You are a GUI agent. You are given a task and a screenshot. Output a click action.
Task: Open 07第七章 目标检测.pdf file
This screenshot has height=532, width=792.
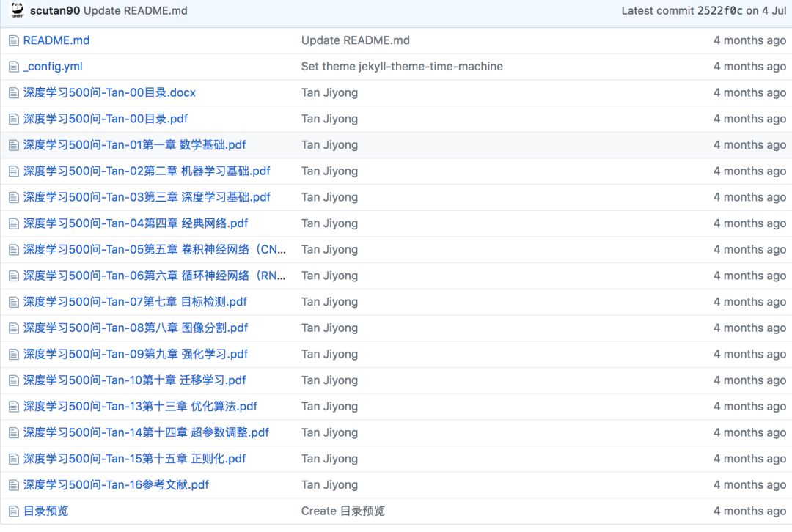point(135,303)
